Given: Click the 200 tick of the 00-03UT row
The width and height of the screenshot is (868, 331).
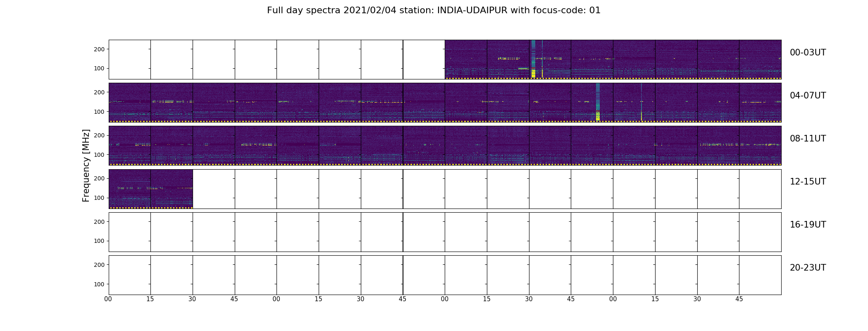Looking at the screenshot, I should point(99,49).
